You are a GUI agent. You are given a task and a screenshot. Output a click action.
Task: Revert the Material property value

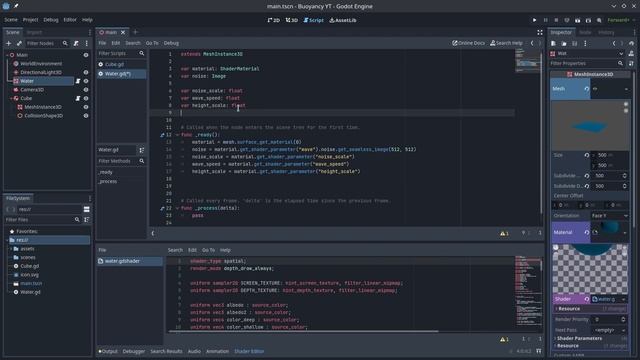(587, 232)
